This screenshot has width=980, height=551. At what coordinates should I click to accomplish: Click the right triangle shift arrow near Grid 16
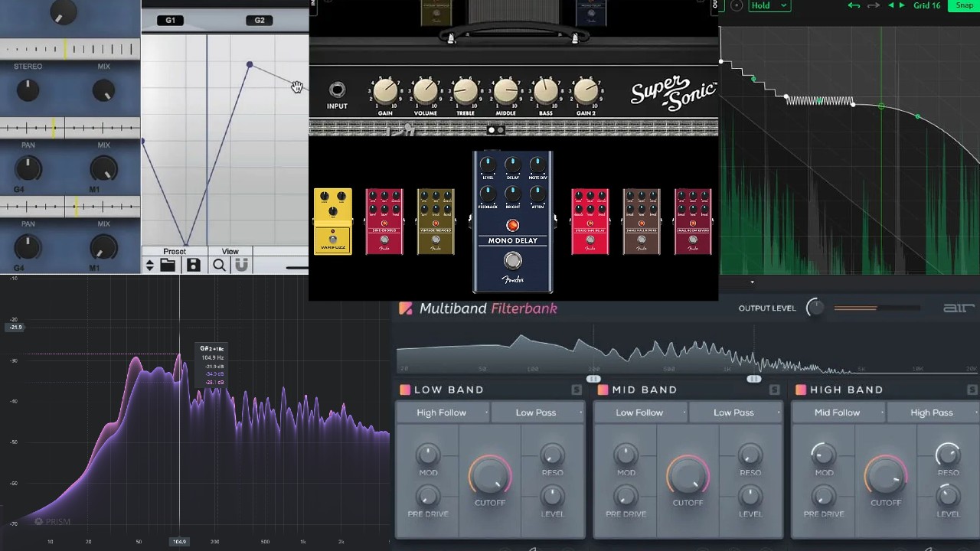902,5
